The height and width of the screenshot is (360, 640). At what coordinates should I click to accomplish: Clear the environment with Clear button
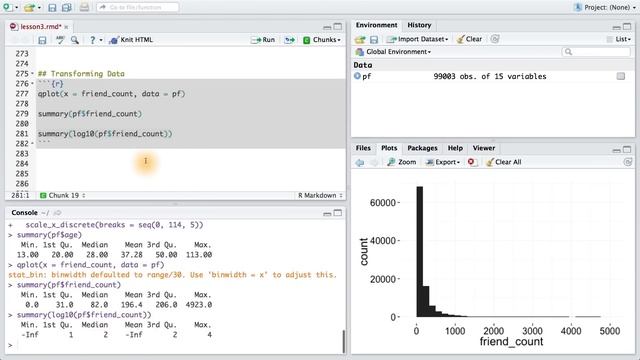point(469,39)
